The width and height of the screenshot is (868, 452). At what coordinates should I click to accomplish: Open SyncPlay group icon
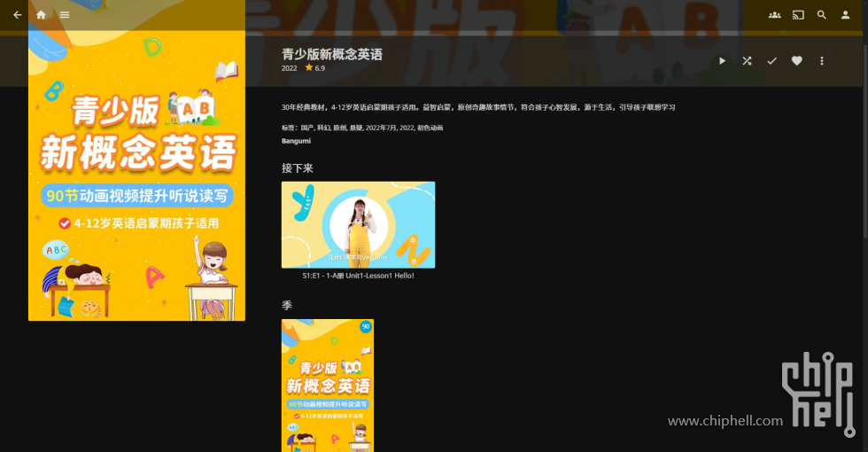(774, 15)
